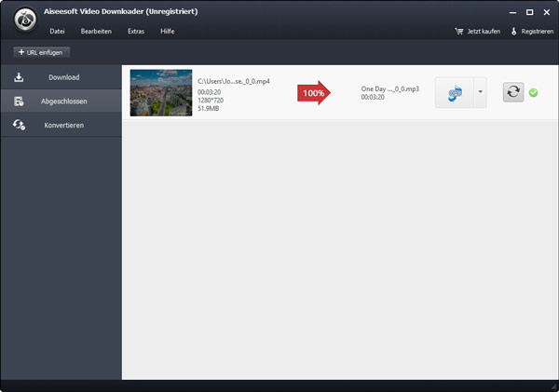Switch to the Download sidebar section
This screenshot has height=392, width=559.
point(61,77)
